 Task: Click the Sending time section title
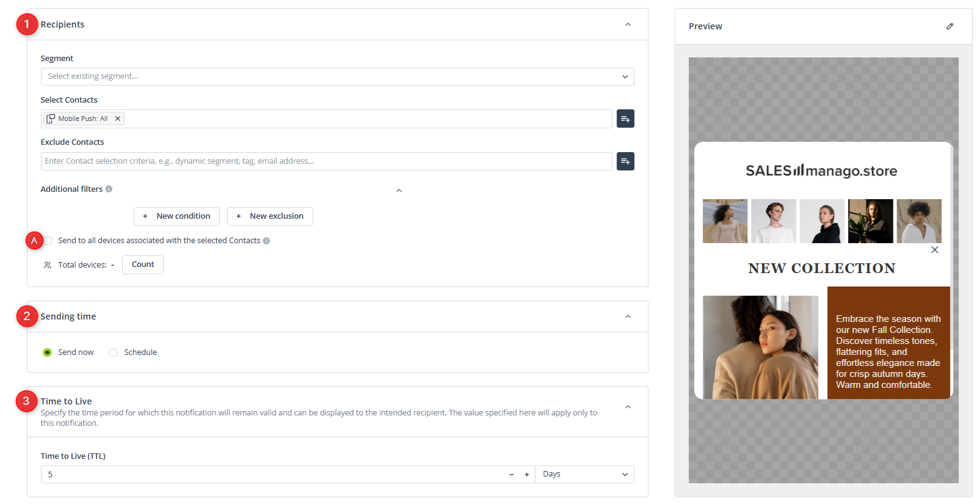(x=68, y=316)
